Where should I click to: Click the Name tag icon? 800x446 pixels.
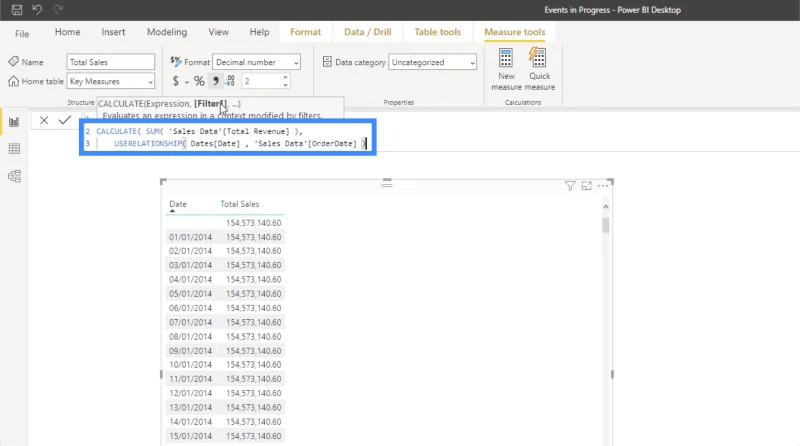point(13,61)
